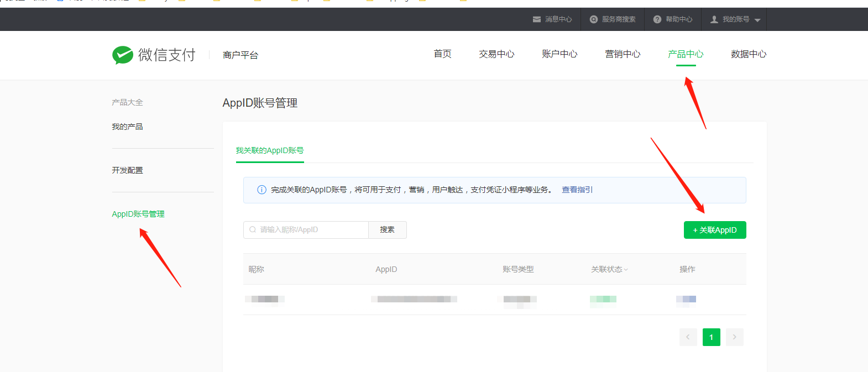The width and height of the screenshot is (868, 372).
Task: Go to the next page arrow
Action: pyautogui.click(x=734, y=337)
